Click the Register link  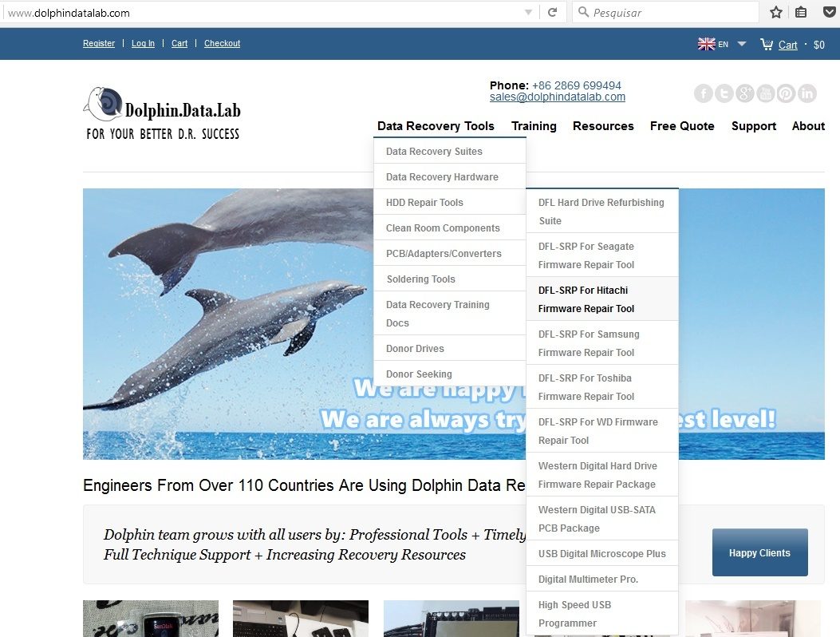point(99,43)
